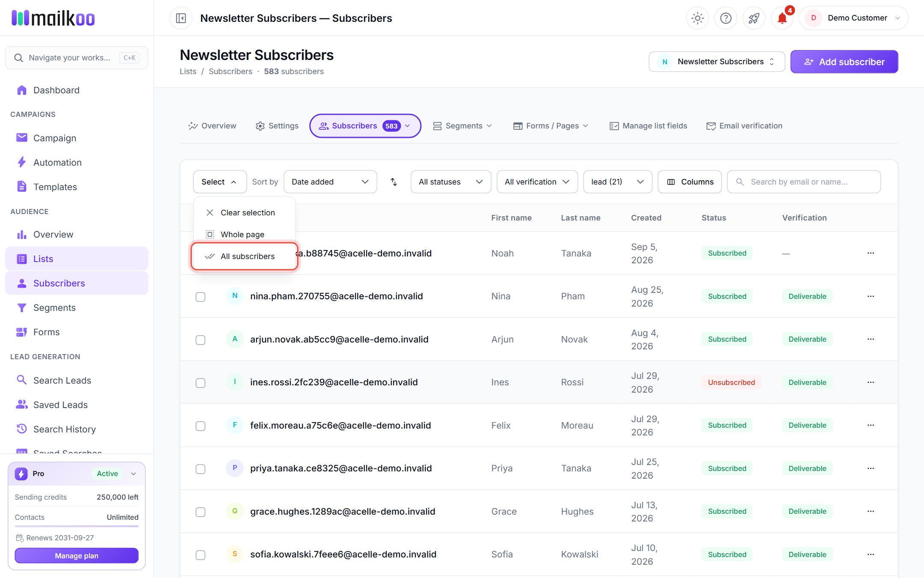Open Campaign in the sidebar

(77, 138)
